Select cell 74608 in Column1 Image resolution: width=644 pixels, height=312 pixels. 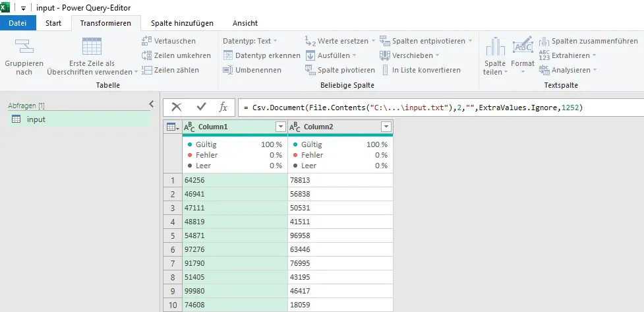(x=234, y=305)
